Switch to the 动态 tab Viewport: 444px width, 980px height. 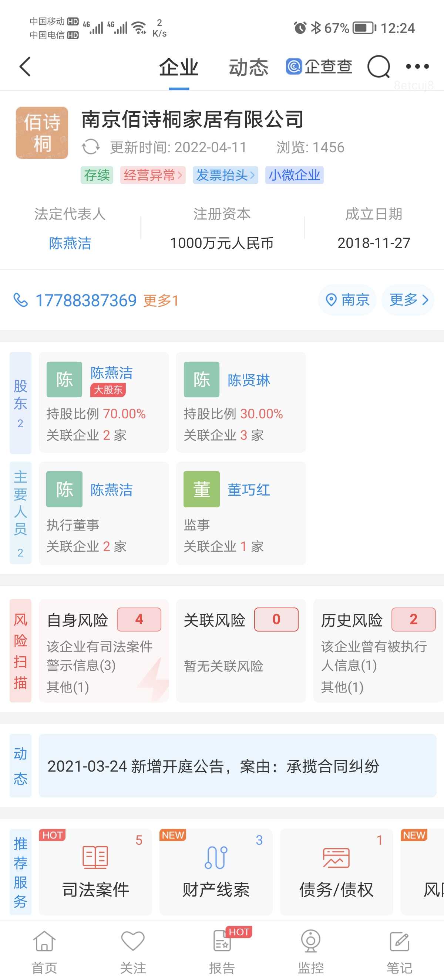pos(248,68)
